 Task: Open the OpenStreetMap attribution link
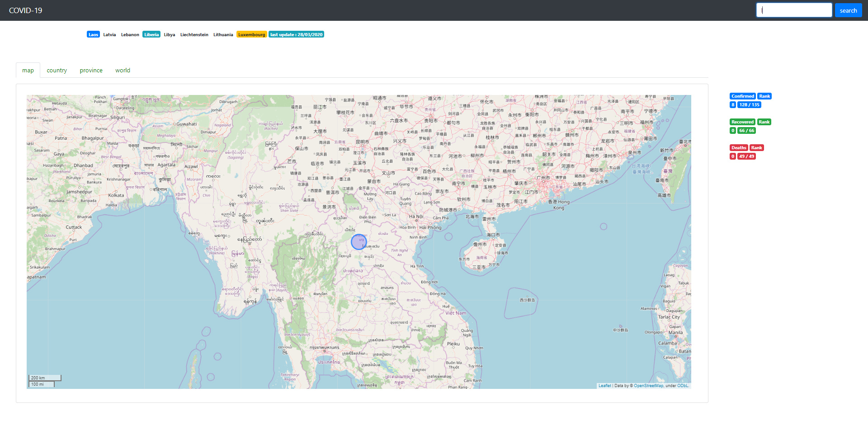649,386
